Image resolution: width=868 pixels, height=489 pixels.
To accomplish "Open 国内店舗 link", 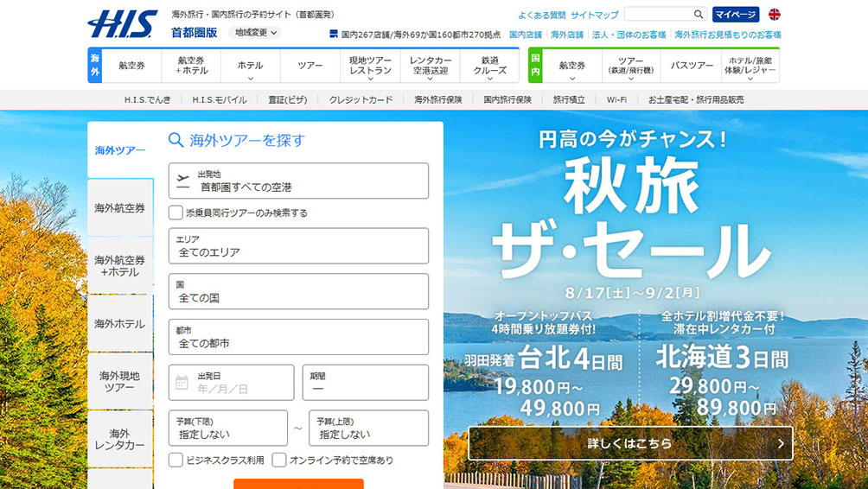I will (x=526, y=35).
